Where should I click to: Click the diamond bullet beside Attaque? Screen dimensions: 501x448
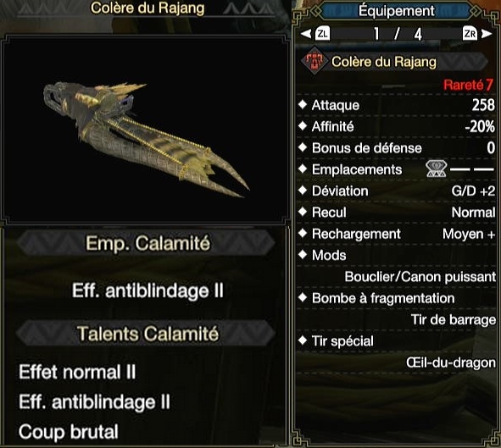click(303, 105)
